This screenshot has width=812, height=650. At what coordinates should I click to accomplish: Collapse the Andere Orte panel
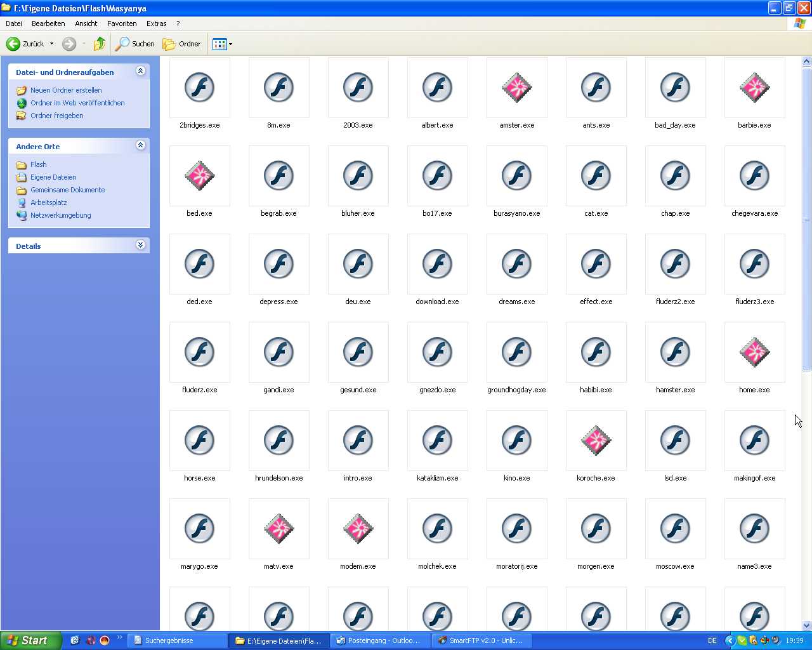tap(141, 145)
